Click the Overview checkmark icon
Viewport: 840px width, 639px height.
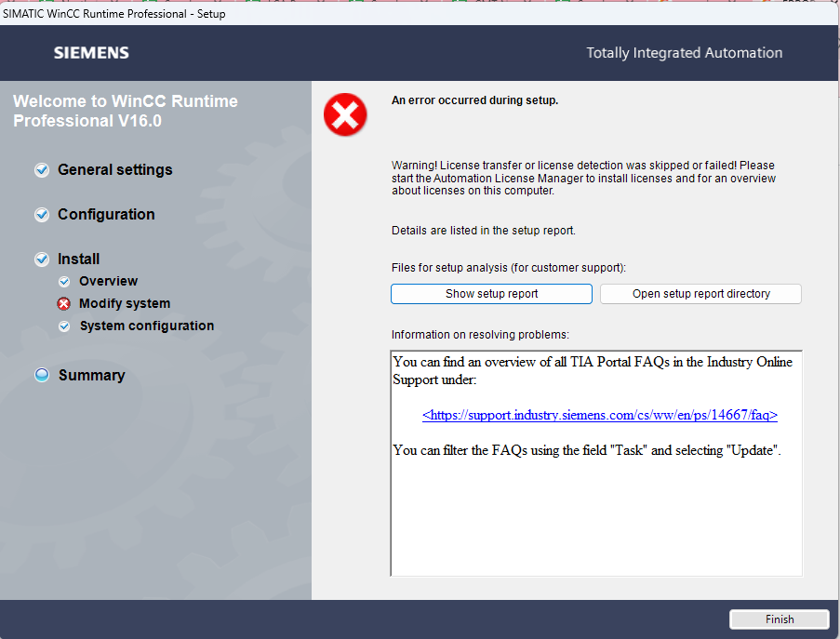click(x=64, y=281)
